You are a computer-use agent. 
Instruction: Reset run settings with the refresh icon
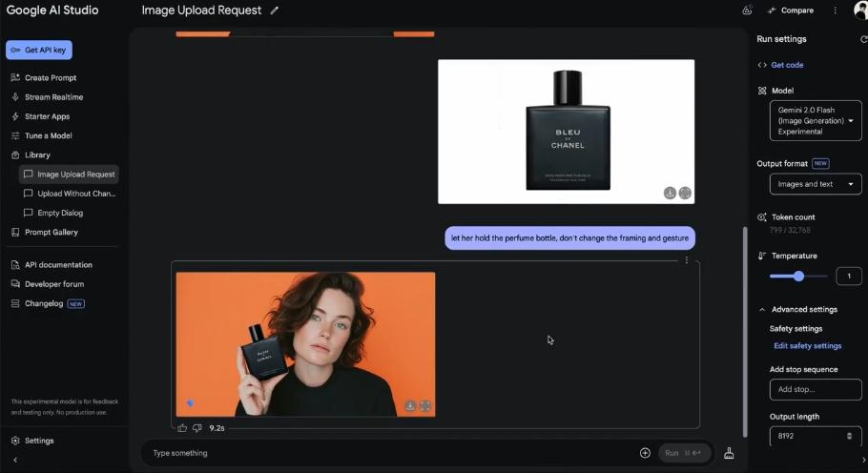[x=863, y=39]
